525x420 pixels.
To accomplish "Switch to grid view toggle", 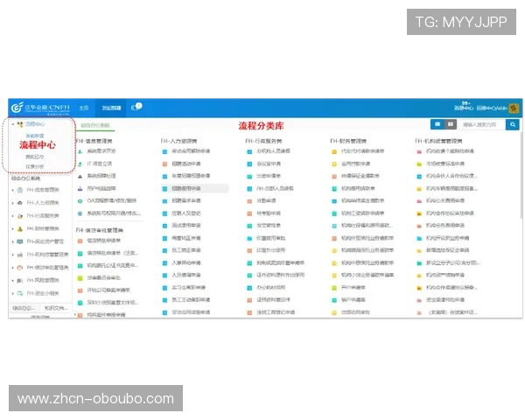I will (451, 124).
